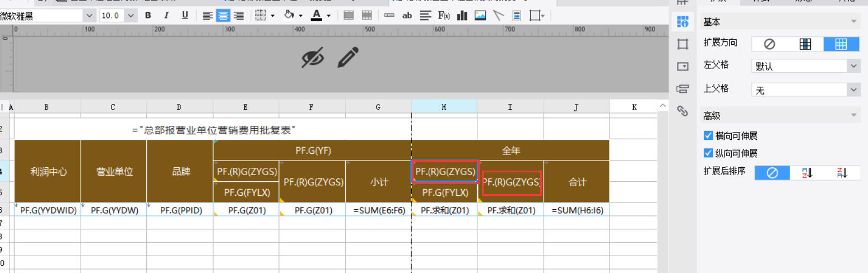Open hyperlink sidebar panel
The width and height of the screenshot is (868, 273).
click(x=683, y=110)
